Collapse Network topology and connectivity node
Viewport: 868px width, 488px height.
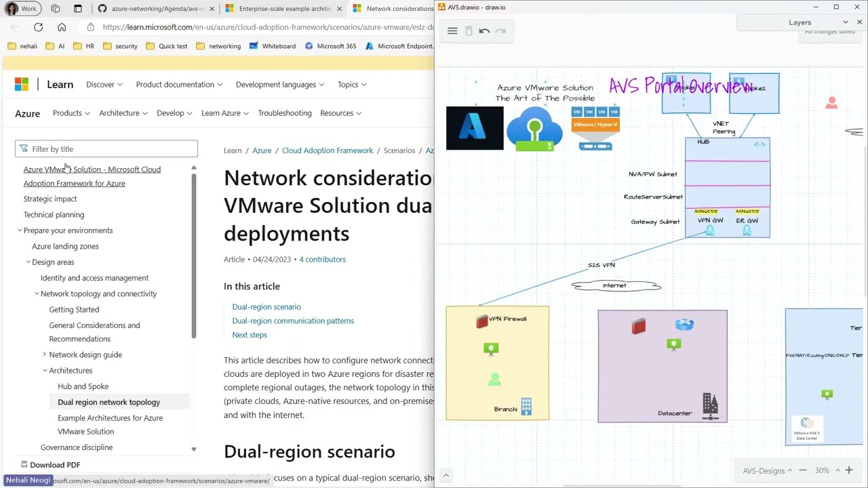click(x=37, y=293)
